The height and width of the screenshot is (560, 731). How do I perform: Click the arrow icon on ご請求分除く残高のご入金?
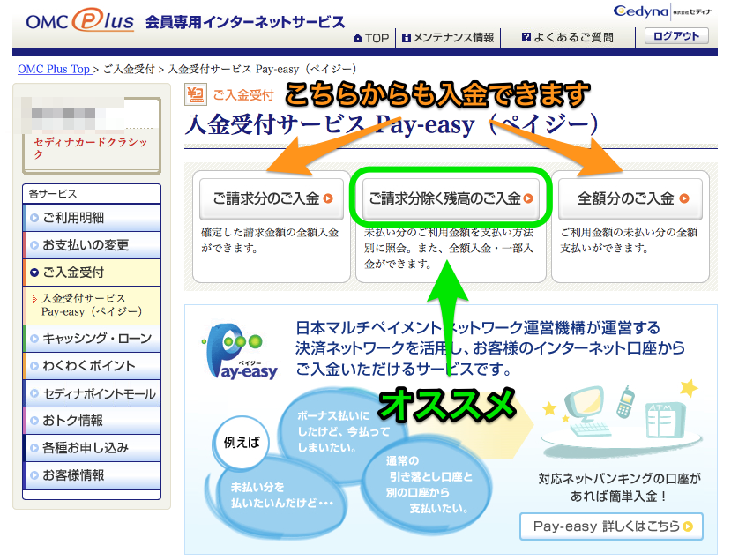coord(528,198)
